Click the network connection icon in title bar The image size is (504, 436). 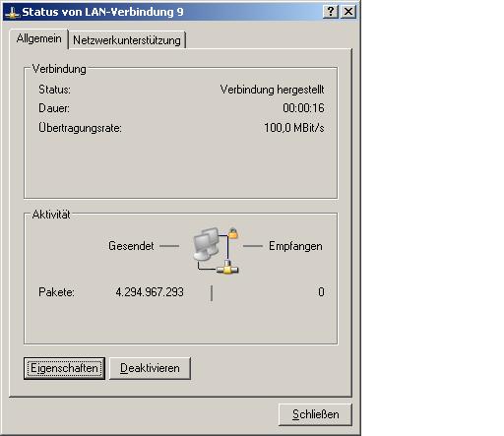[12, 13]
